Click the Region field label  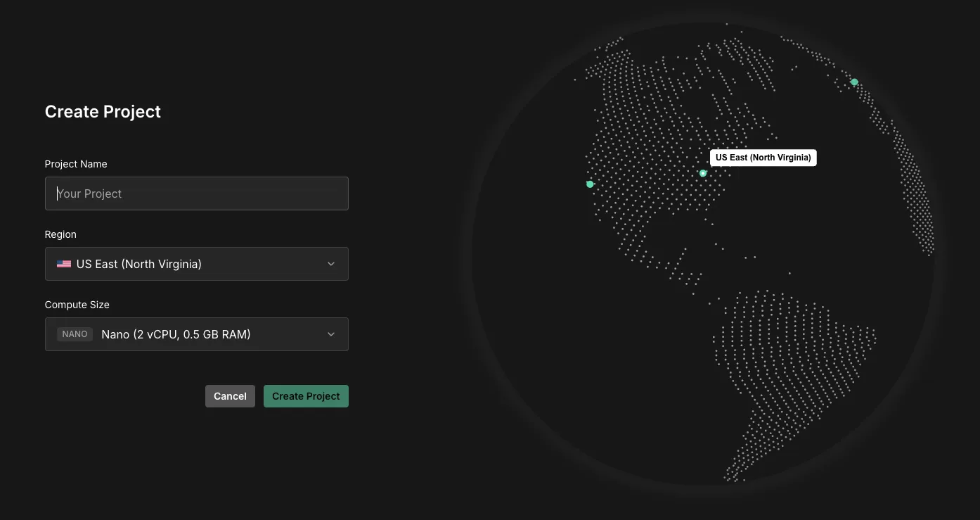pyautogui.click(x=60, y=234)
